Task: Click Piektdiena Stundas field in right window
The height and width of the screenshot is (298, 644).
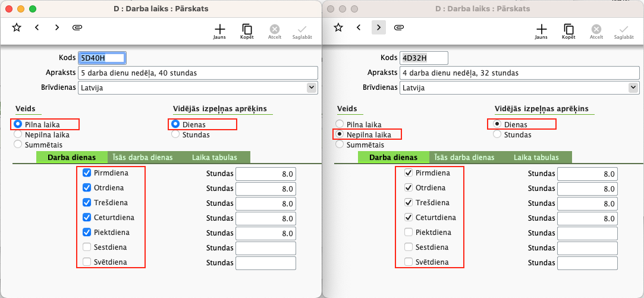Action: [588, 234]
